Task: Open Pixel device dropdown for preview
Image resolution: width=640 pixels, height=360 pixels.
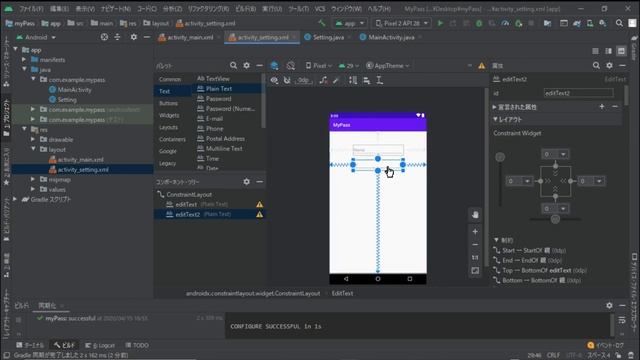Action: tap(319, 66)
